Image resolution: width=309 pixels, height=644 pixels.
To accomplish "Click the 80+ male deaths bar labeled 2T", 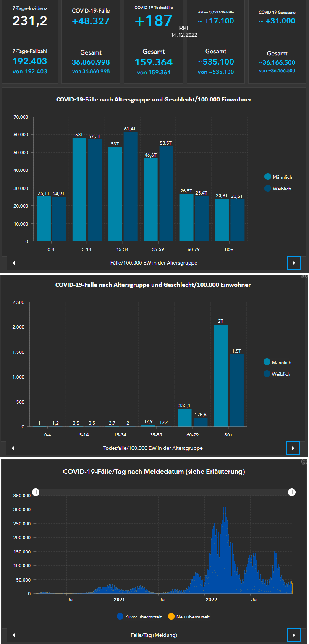I will click(x=220, y=375).
